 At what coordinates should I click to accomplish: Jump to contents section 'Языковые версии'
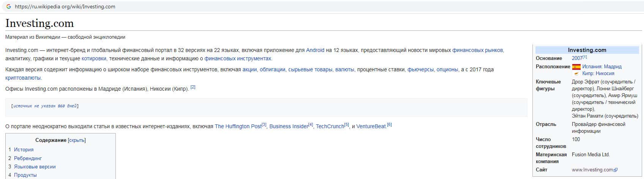click(x=35, y=166)
